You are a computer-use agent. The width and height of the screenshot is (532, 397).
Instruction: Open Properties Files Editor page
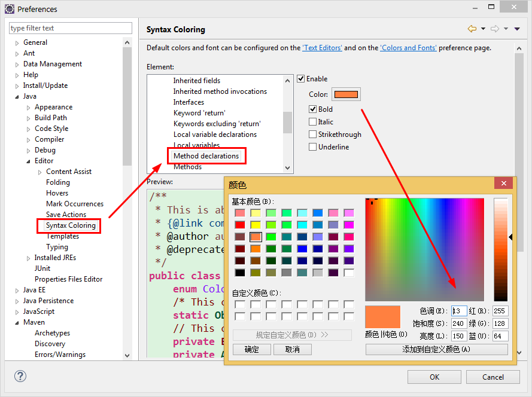tap(69, 279)
